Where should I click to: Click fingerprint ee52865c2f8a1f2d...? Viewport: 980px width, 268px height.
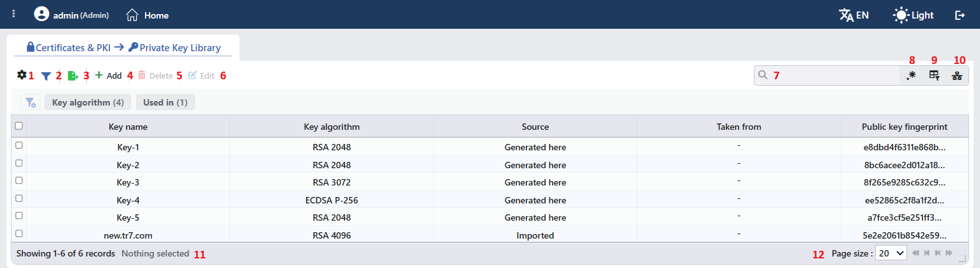[x=905, y=200]
